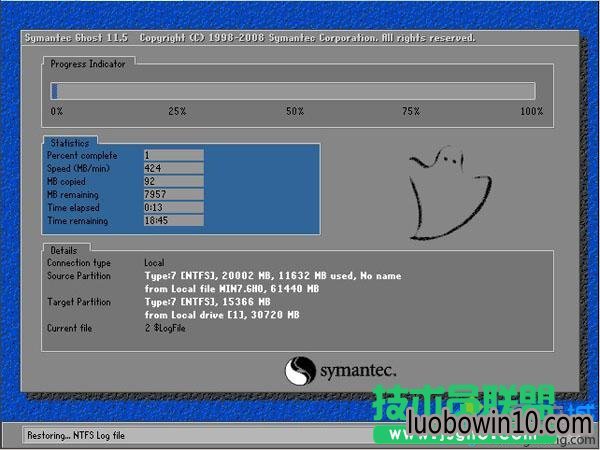
Task: Click the Ghost mascot drawing
Action: [450, 193]
